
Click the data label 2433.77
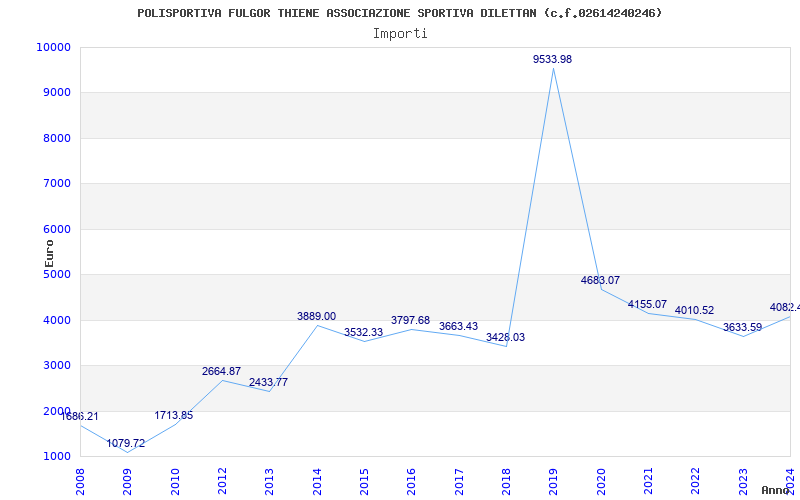[x=268, y=382]
